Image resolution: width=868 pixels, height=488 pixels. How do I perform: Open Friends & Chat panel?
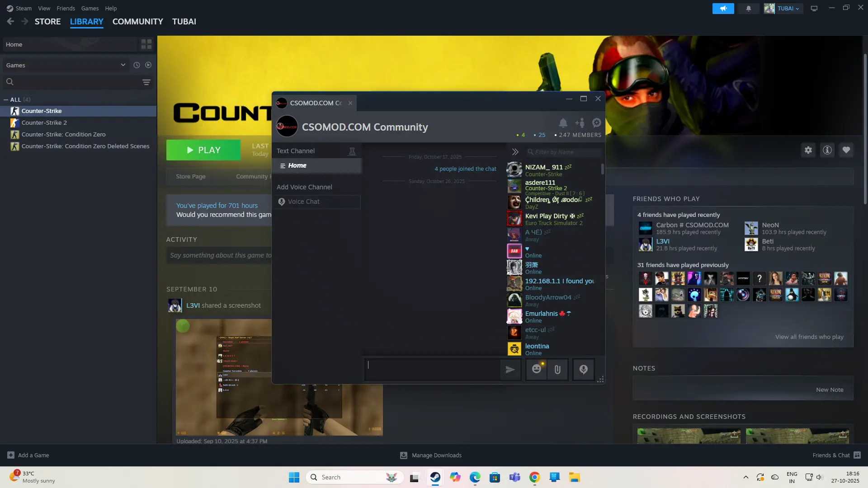click(836, 455)
